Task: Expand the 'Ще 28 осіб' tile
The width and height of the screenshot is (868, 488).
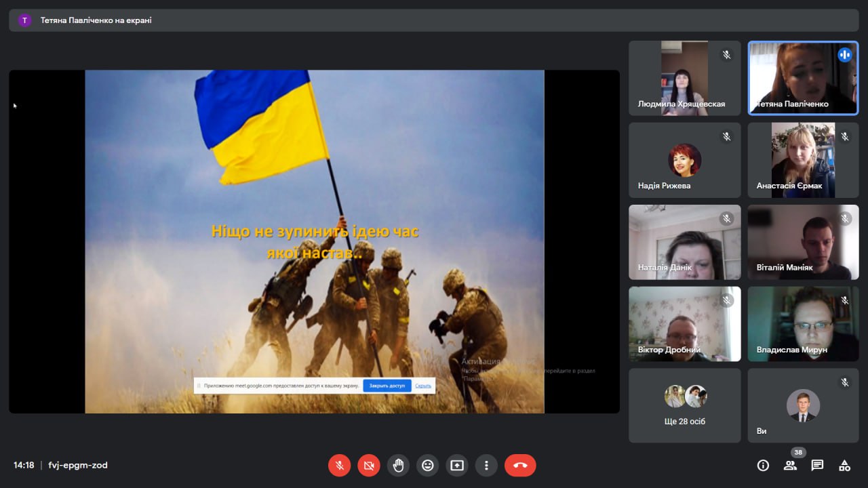Action: pyautogui.click(x=684, y=405)
